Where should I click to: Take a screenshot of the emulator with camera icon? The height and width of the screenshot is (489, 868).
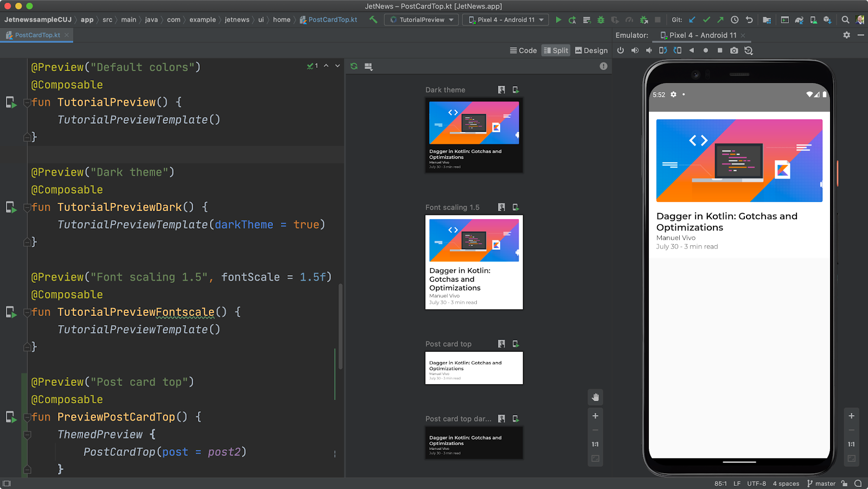[x=734, y=50]
